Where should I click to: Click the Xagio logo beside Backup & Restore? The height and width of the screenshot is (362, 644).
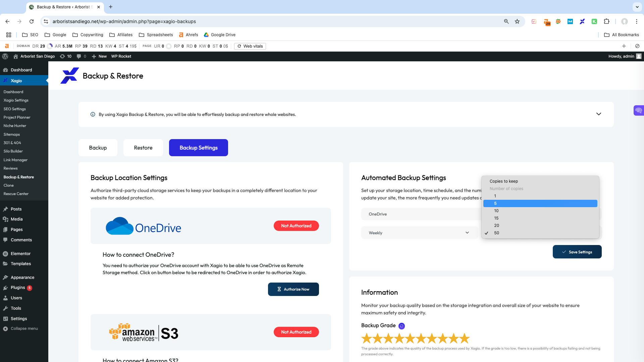[x=69, y=76]
